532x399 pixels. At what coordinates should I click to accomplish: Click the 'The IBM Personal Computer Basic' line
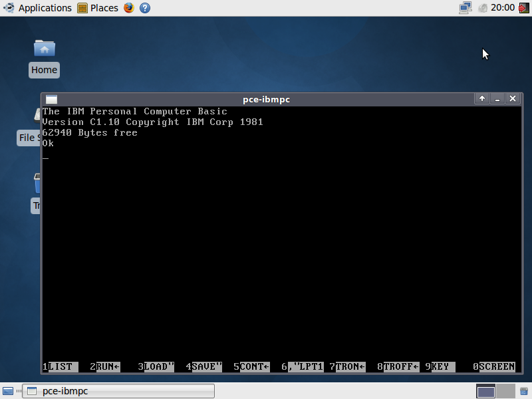click(x=135, y=111)
